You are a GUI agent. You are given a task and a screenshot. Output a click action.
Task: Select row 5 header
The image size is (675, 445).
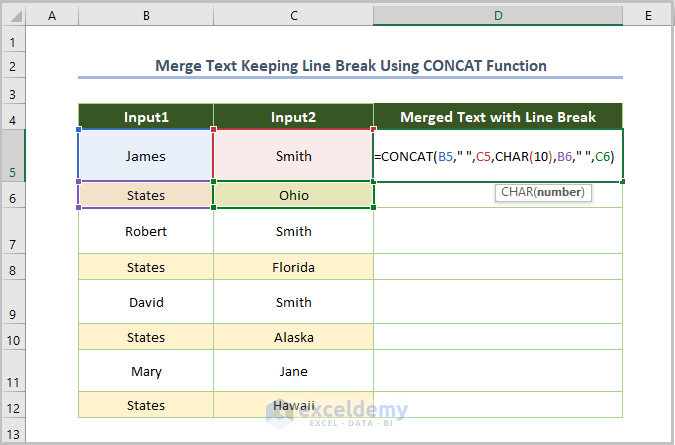coord(13,155)
